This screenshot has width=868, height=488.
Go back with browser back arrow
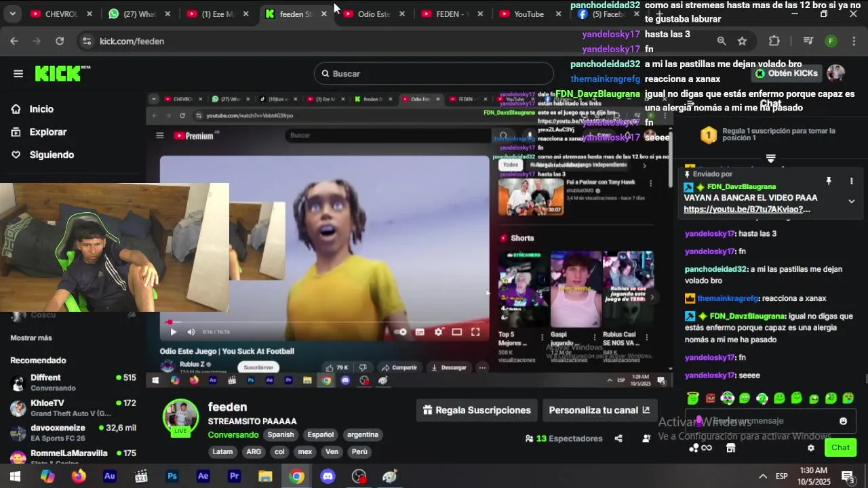[14, 41]
